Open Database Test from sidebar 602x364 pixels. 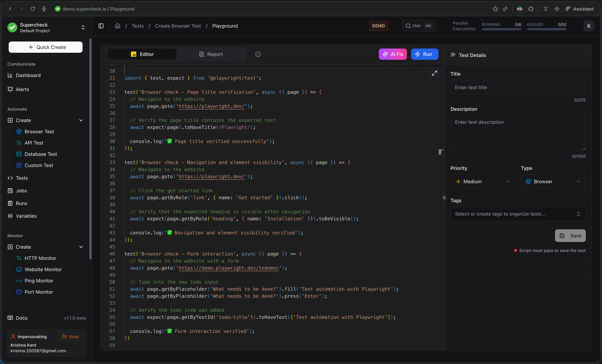(x=40, y=154)
